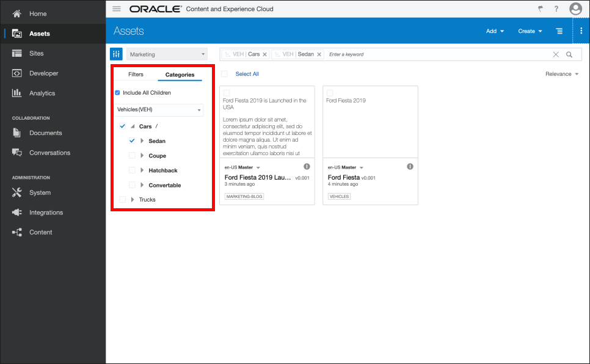Toggle the hamburger navigation menu
590x364 pixels.
(117, 9)
